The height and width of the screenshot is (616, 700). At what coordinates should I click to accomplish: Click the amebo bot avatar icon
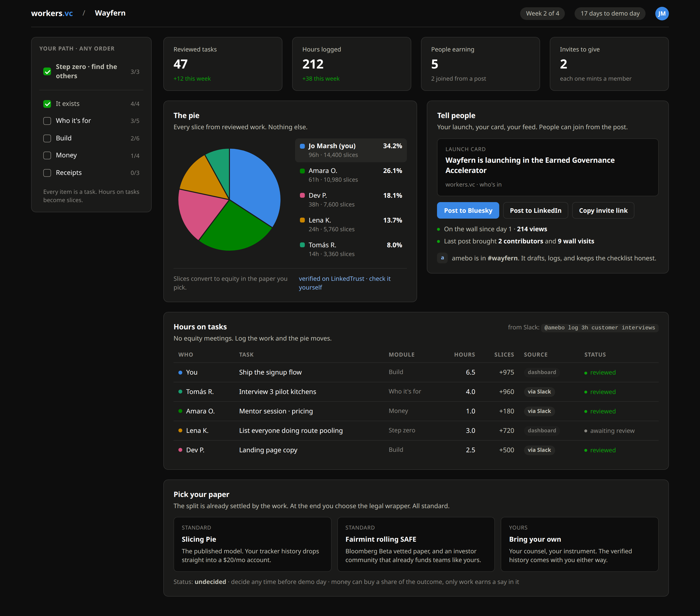click(x=442, y=258)
